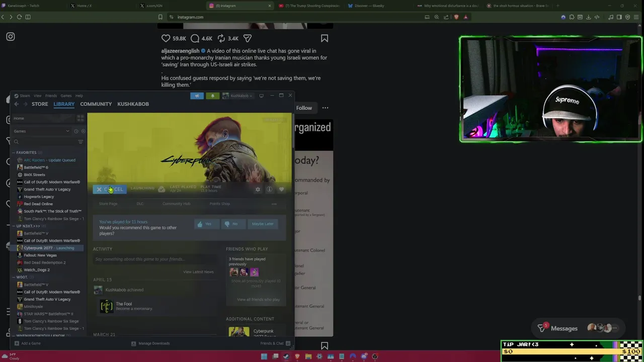Switch to Steam STORE tab
This screenshot has height=362, width=644.
tap(40, 104)
